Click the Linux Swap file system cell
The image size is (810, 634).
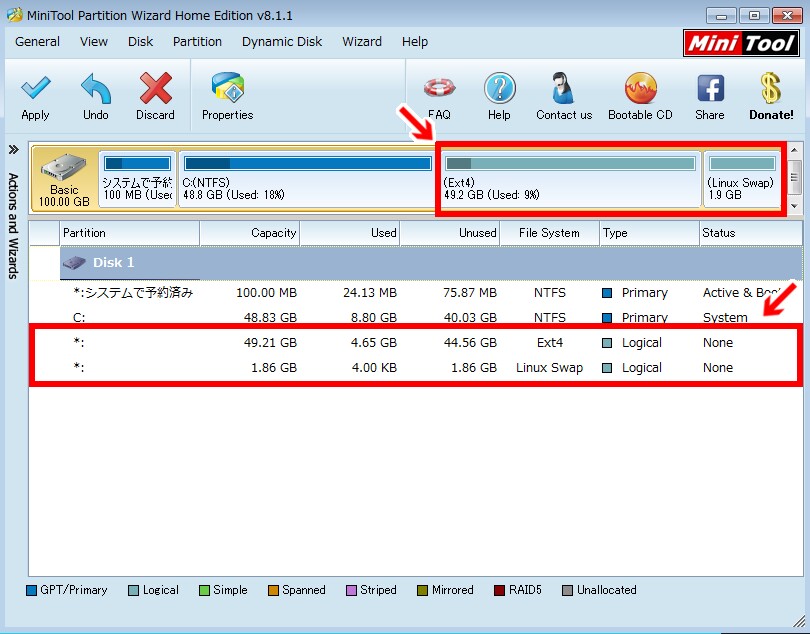coord(550,367)
